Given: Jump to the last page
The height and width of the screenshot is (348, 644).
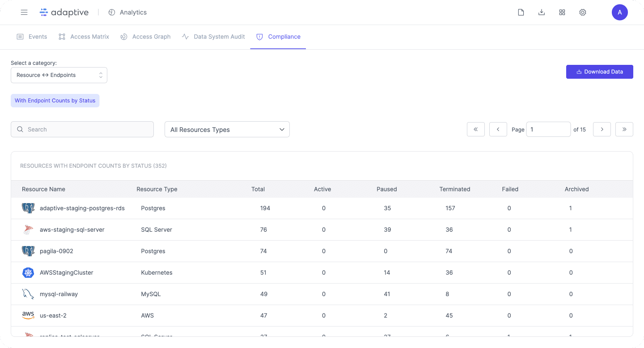Looking at the screenshot, I should tap(624, 129).
